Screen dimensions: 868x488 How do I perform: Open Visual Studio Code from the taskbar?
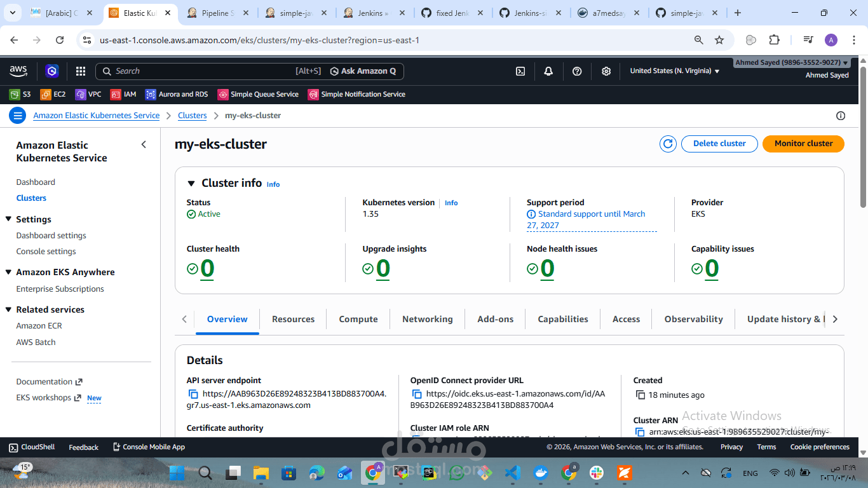point(513,473)
